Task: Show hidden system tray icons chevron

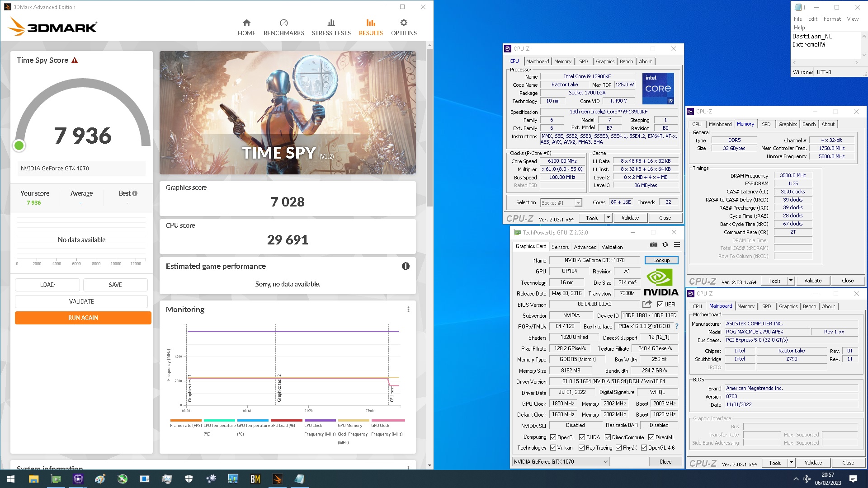Action: (x=796, y=479)
